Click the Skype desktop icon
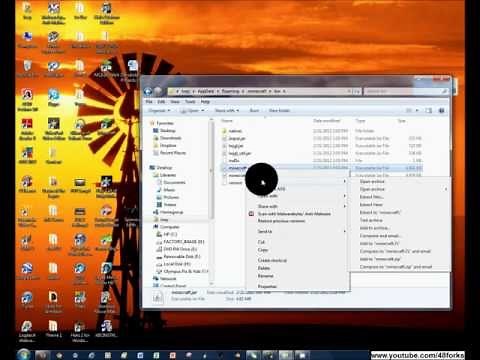Viewport: 480px width, 360px height. (53, 98)
